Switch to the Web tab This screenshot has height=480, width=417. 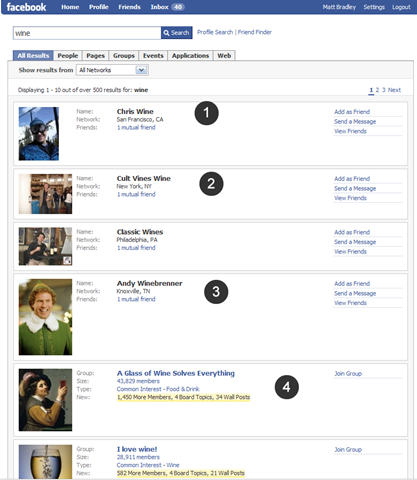point(224,56)
